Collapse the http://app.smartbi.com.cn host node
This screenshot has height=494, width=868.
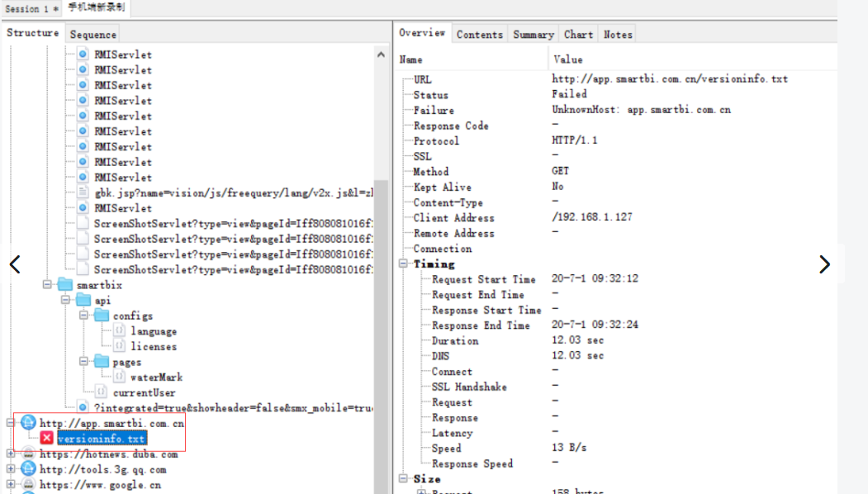[x=10, y=423]
